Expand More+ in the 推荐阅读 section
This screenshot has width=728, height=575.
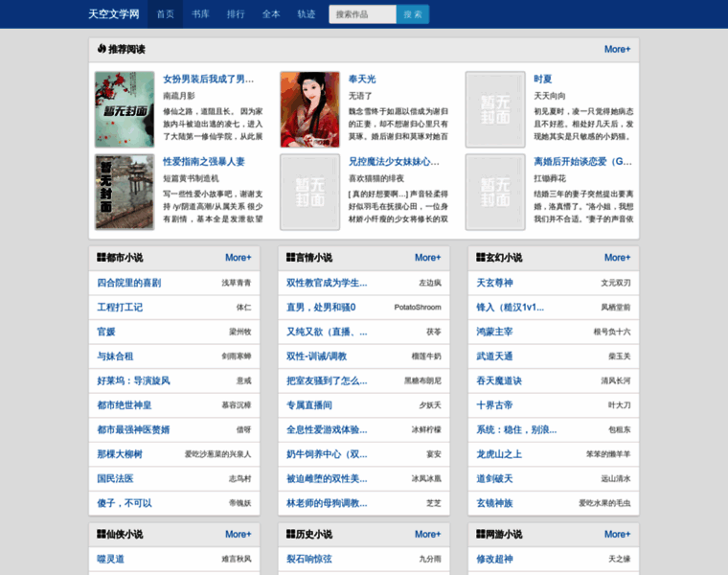pyautogui.click(x=617, y=49)
